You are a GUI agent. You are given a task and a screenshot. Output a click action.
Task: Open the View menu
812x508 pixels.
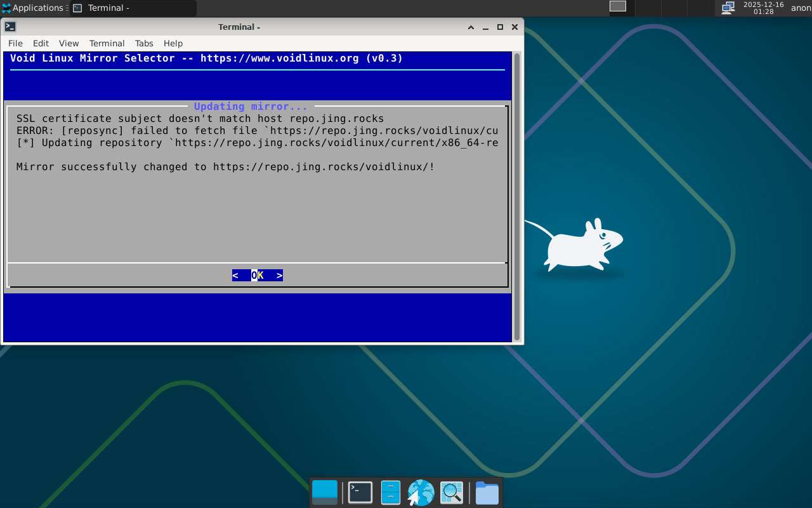click(x=69, y=43)
